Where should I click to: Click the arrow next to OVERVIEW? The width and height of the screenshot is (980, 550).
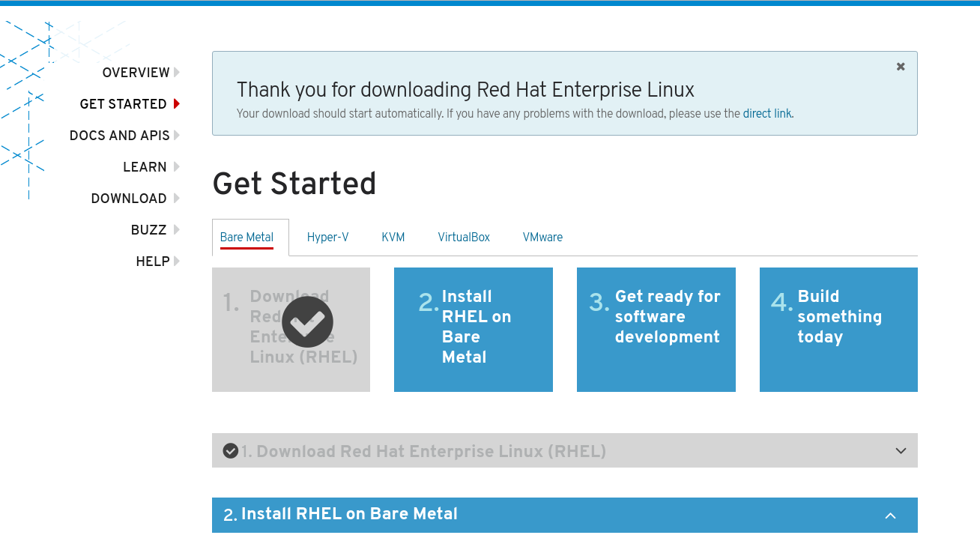tap(177, 73)
